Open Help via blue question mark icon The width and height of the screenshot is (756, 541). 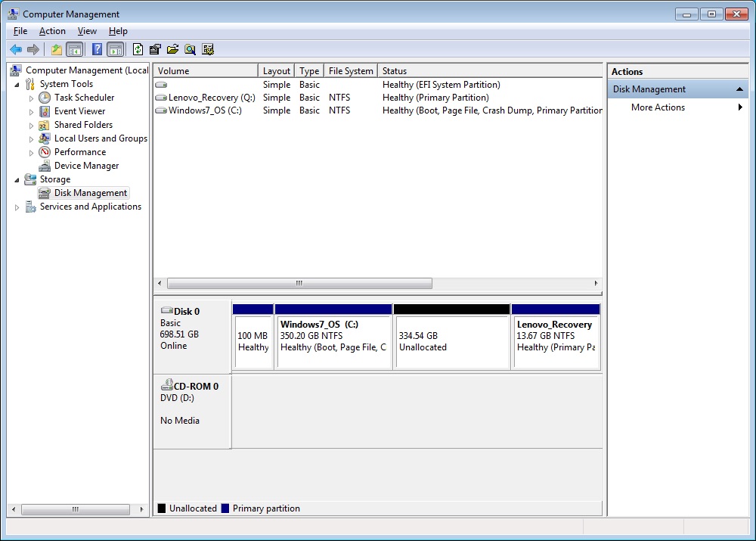tap(97, 49)
